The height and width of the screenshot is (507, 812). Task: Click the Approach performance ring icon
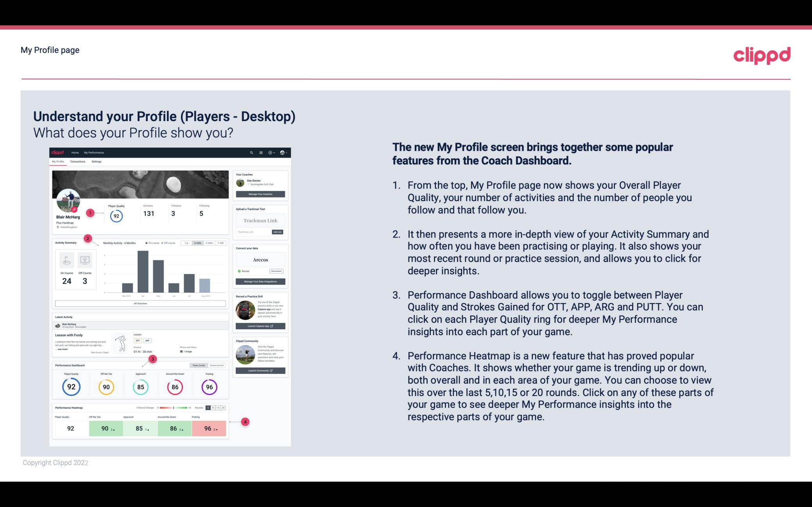click(140, 386)
